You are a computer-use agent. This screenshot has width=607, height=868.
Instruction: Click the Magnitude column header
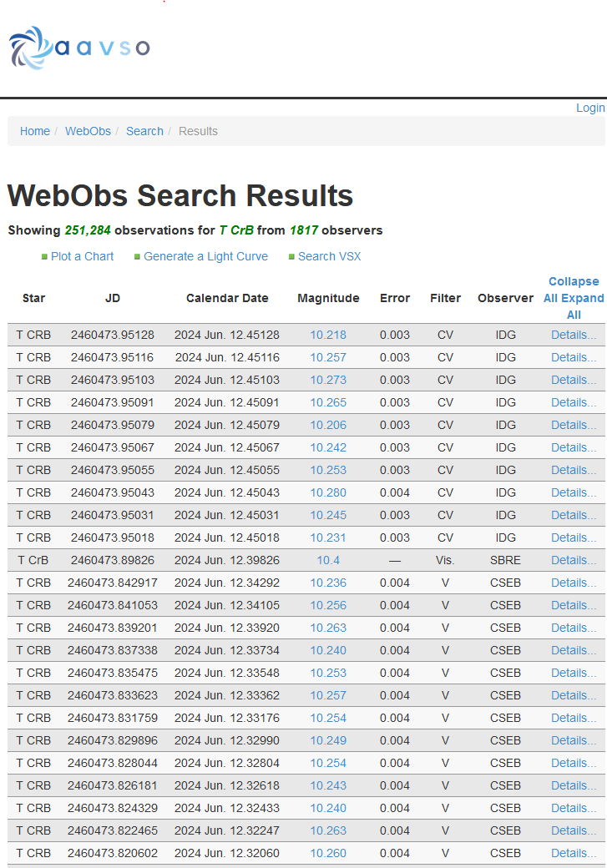(328, 299)
